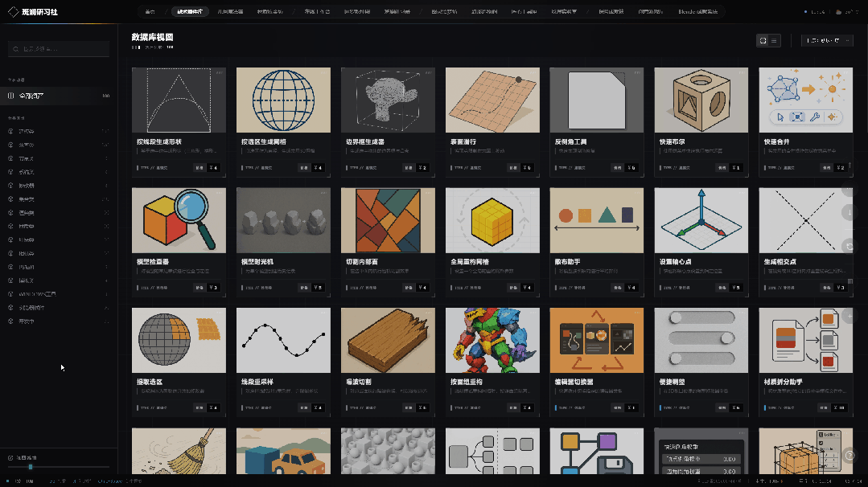Click price button on 按线段生成形状 card
Screen dimensions: 868x487
point(213,167)
